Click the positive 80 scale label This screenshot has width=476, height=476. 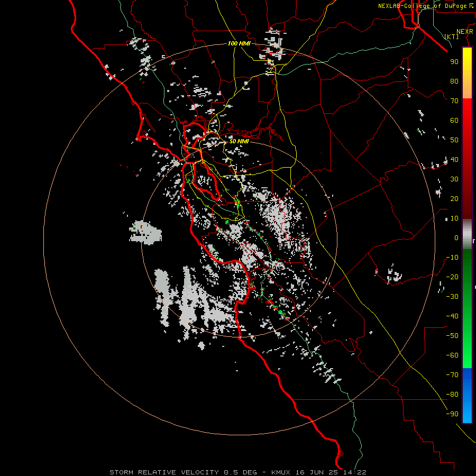454,81
